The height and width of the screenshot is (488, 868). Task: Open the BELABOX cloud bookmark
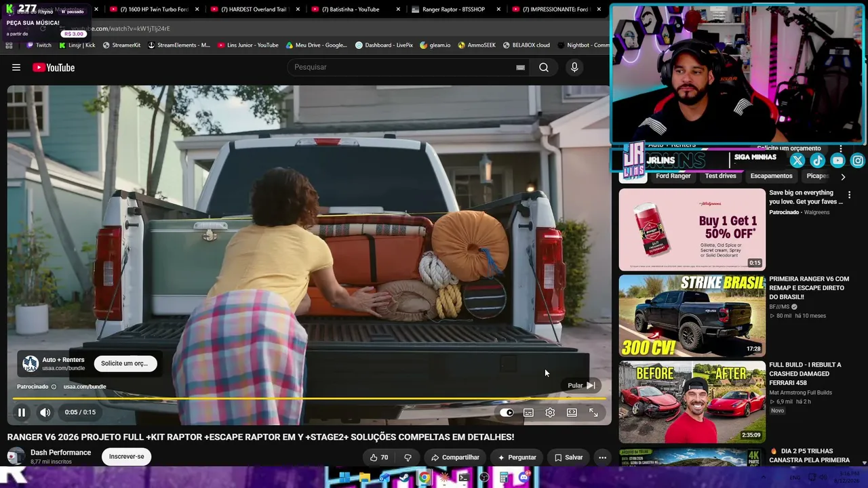(x=526, y=45)
